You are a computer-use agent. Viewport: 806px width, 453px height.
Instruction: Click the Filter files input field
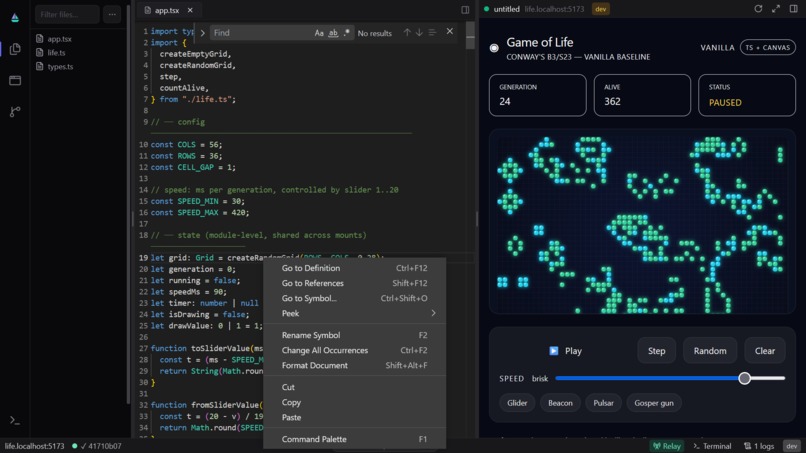click(67, 14)
